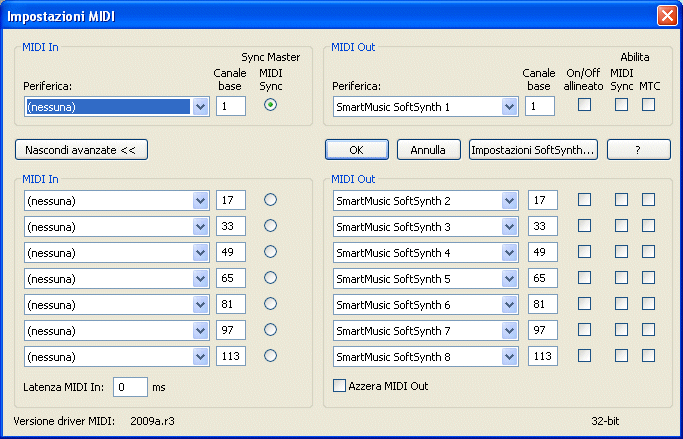Open Impostazioni SoftSynth settings
Screen dimensions: 683x439
coord(533,150)
